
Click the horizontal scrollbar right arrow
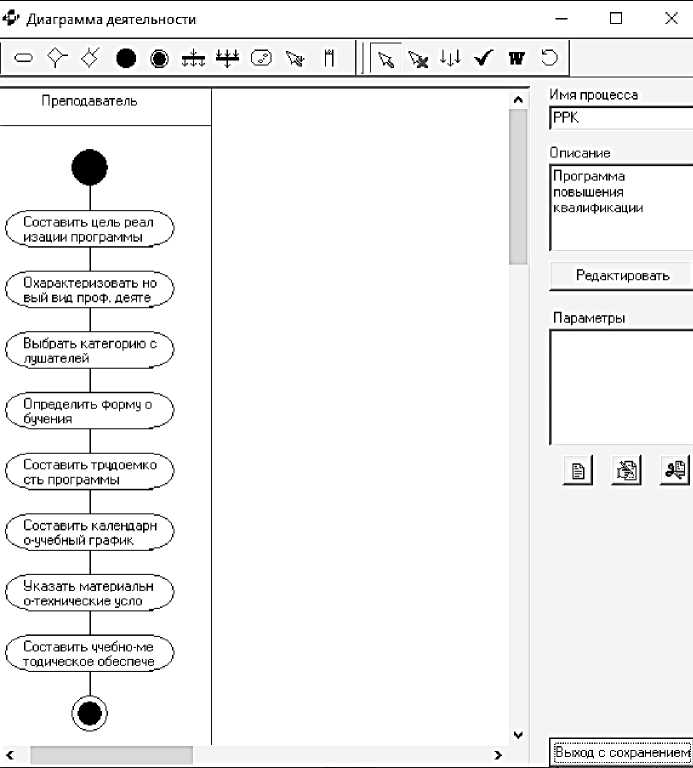(499, 755)
